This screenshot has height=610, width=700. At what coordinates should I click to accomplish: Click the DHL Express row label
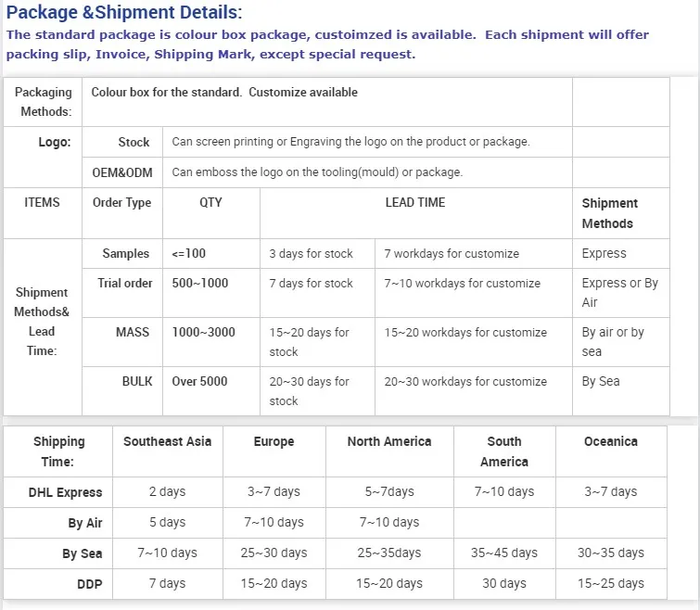65,492
